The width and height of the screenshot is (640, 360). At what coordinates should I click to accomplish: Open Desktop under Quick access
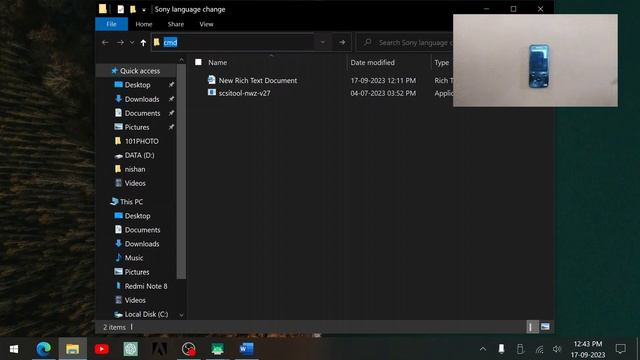pyautogui.click(x=137, y=85)
